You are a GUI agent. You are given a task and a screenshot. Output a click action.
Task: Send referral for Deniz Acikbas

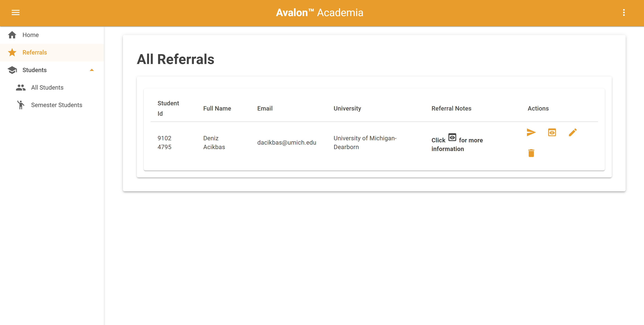point(531,132)
